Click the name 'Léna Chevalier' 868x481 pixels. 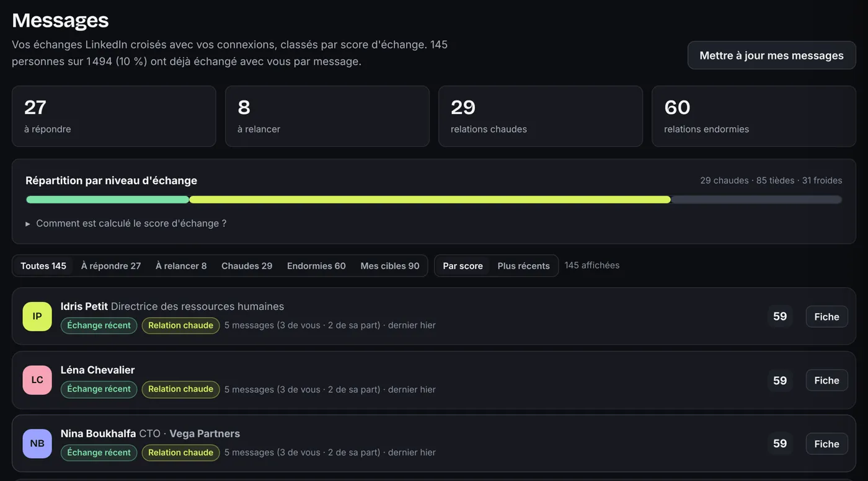(98, 370)
